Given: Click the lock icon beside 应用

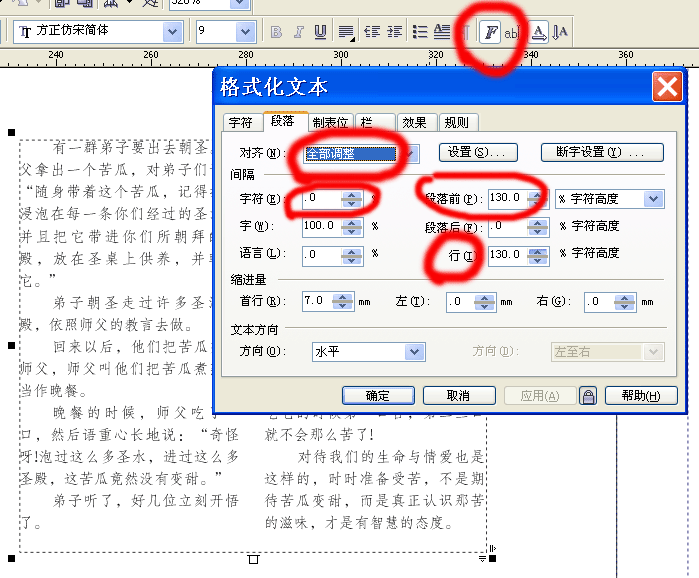Looking at the screenshot, I should (588, 396).
